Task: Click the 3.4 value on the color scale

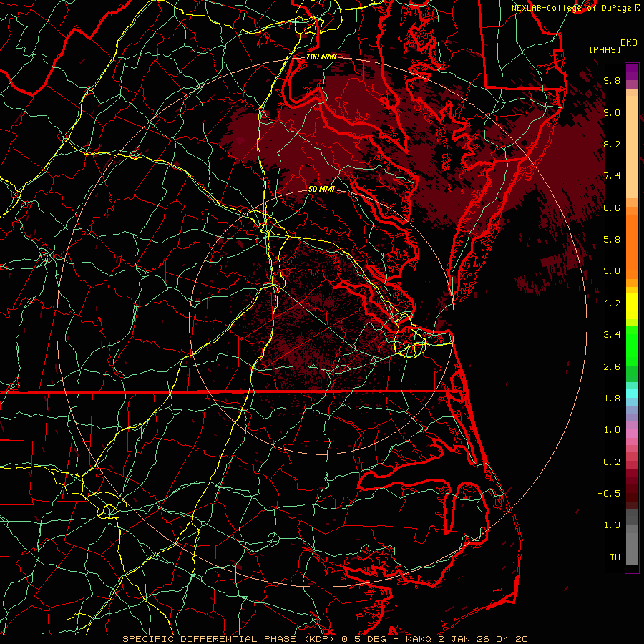Action: [612, 335]
